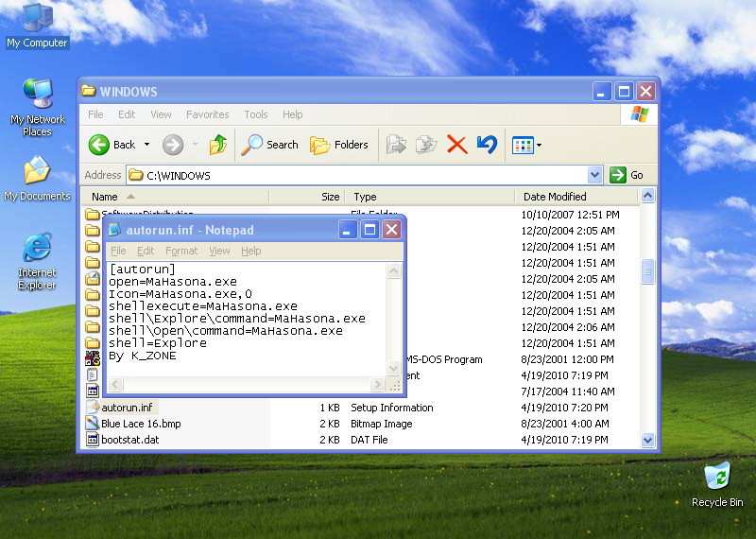Open Explorer View menu
This screenshot has height=539, width=756.
coord(161,114)
